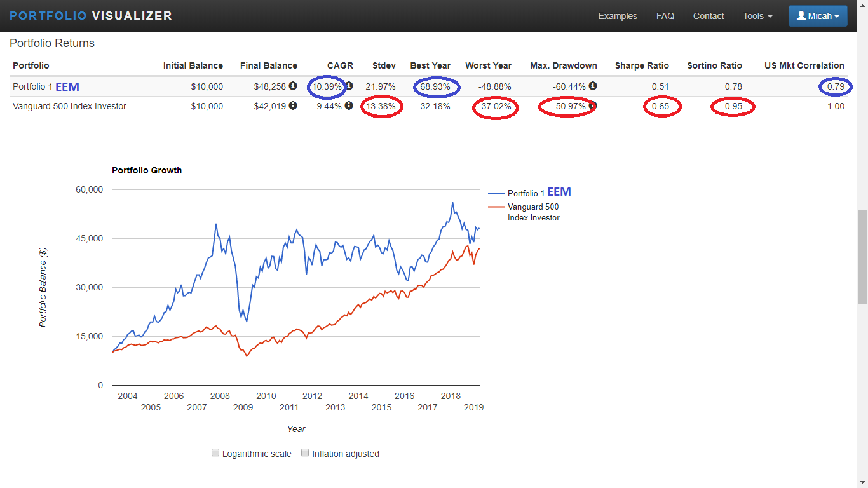This screenshot has height=488, width=868.
Task: Click the user icon on Micah button
Action: point(801,16)
